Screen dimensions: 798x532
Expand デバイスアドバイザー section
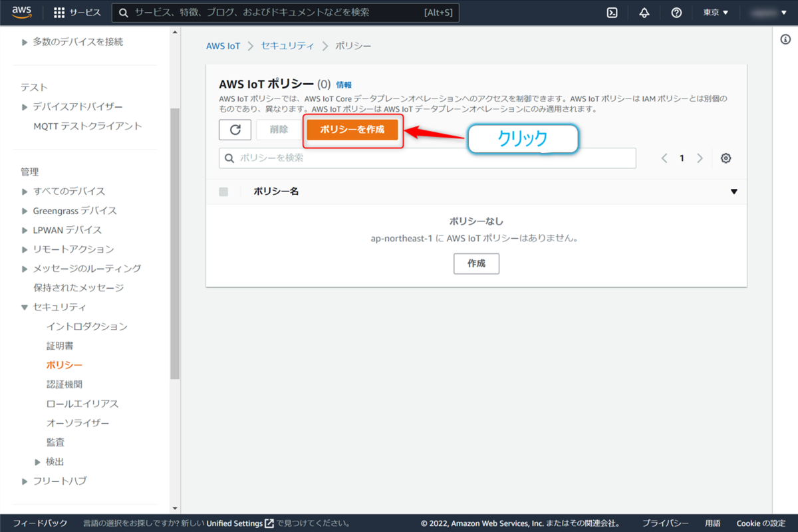(25, 107)
